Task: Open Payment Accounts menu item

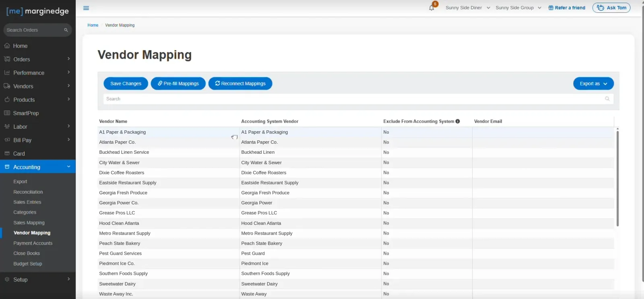Action: (x=33, y=243)
